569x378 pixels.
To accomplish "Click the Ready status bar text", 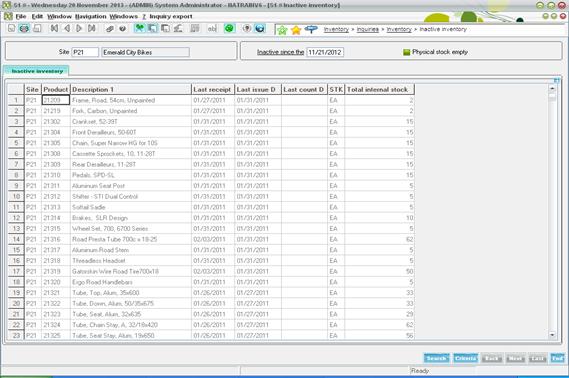I will 420,371.
